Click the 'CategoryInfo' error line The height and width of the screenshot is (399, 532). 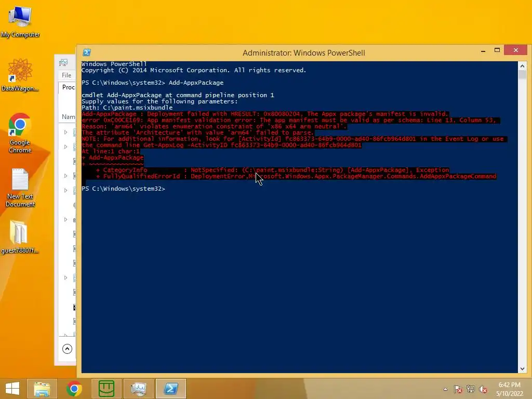pos(272,170)
